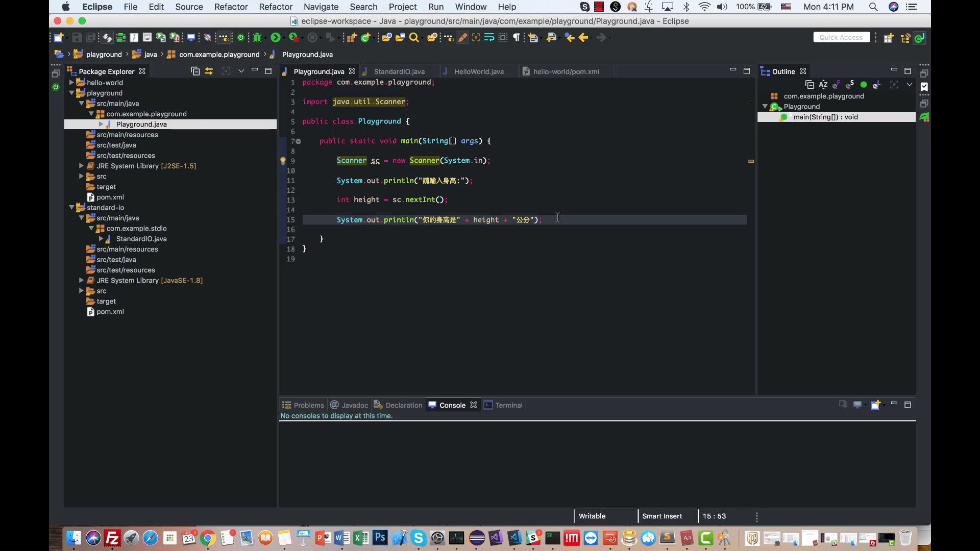Viewport: 980px width, 551px height.
Task: Click the yellow warning marker in overview ruler
Action: (751, 161)
